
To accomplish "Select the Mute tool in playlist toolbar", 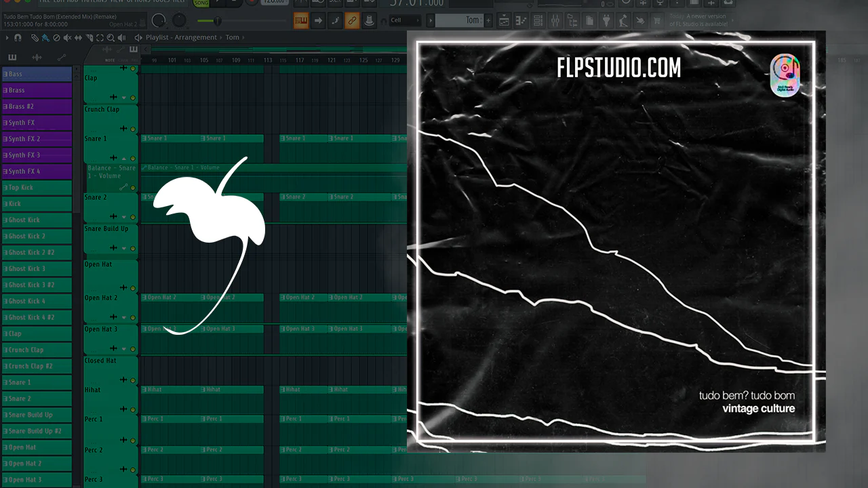I will coord(67,38).
